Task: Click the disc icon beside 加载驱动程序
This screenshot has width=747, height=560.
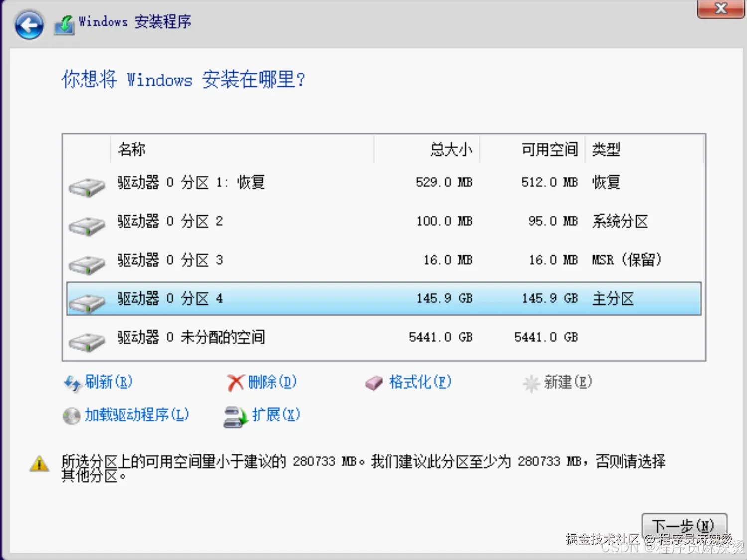Action: point(71,416)
